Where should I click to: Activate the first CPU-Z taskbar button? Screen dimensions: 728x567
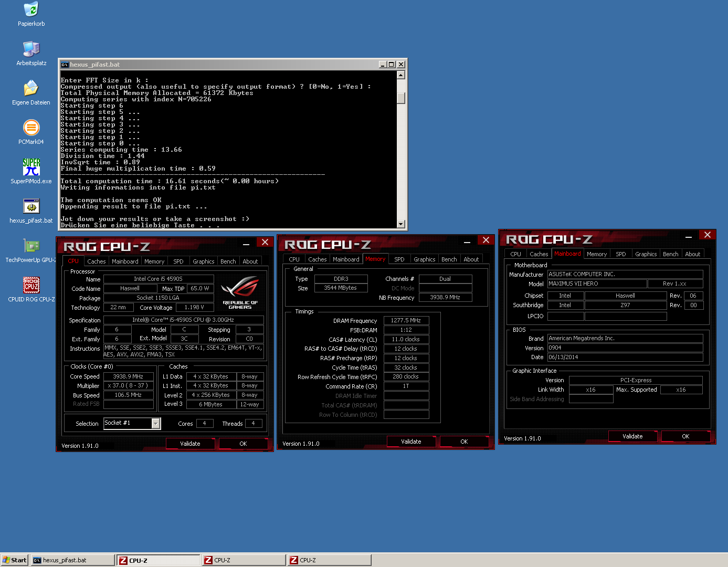tap(159, 560)
